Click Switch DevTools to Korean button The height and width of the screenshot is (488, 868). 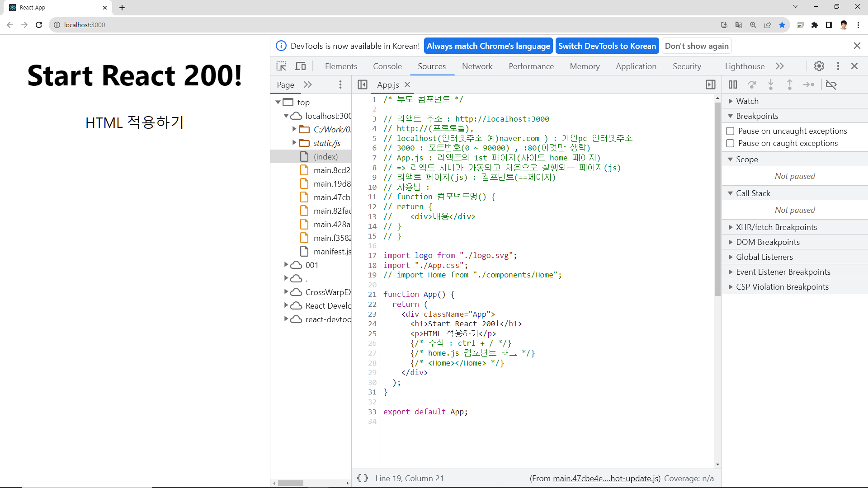click(x=607, y=46)
